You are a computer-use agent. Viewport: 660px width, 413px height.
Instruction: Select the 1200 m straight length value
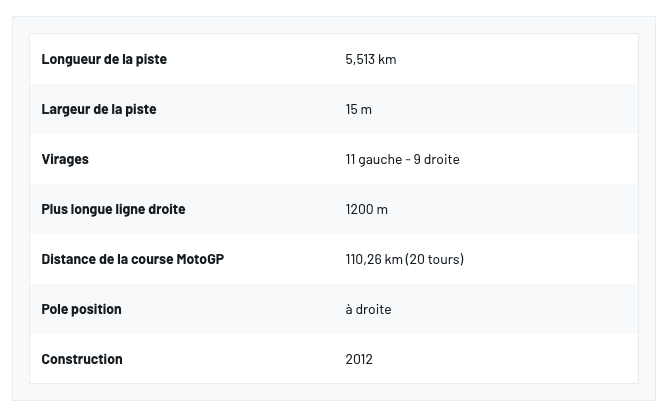point(366,209)
